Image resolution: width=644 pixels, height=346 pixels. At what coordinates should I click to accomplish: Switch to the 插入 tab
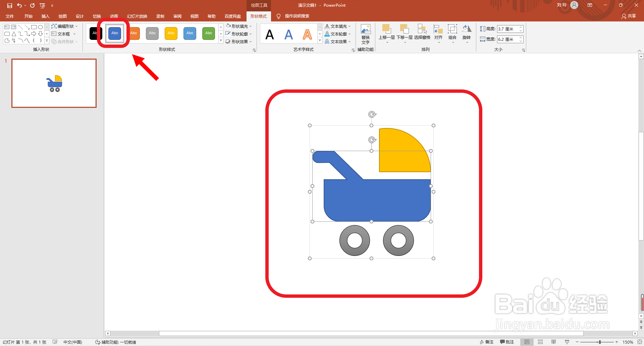[x=45, y=16]
